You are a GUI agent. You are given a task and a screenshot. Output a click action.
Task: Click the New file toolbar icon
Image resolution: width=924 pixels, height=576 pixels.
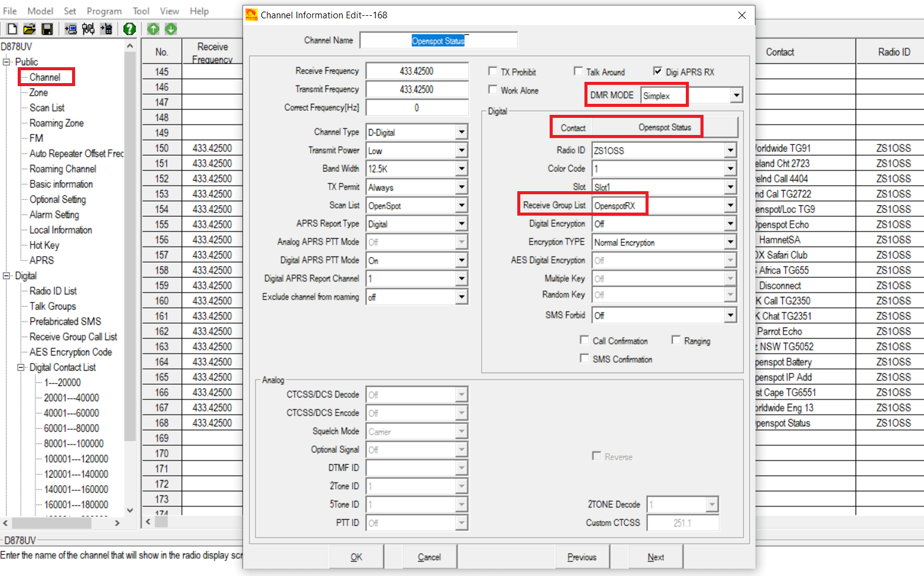coord(12,29)
